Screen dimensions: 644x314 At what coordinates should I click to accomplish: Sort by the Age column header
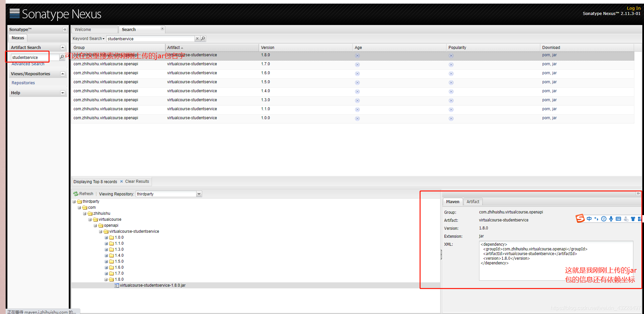[399, 48]
